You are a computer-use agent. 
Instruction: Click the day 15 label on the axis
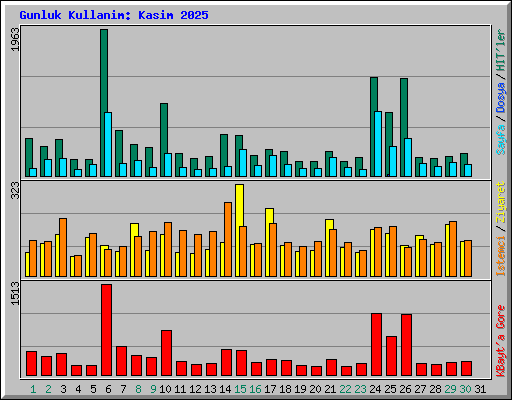click(x=240, y=389)
